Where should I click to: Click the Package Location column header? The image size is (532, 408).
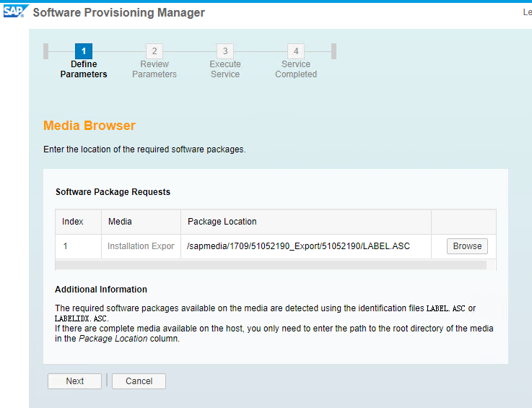pyautogui.click(x=306, y=222)
